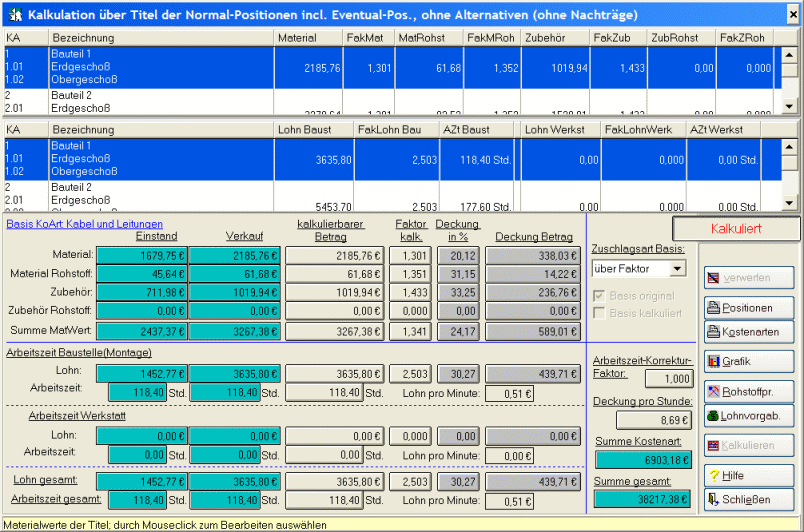Click lower table scroll up arrow
This screenshot has height=532, width=804.
789,147
